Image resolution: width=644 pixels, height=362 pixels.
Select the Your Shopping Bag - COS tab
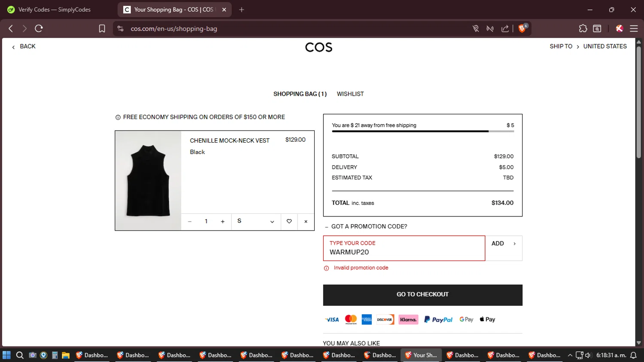coord(174,9)
